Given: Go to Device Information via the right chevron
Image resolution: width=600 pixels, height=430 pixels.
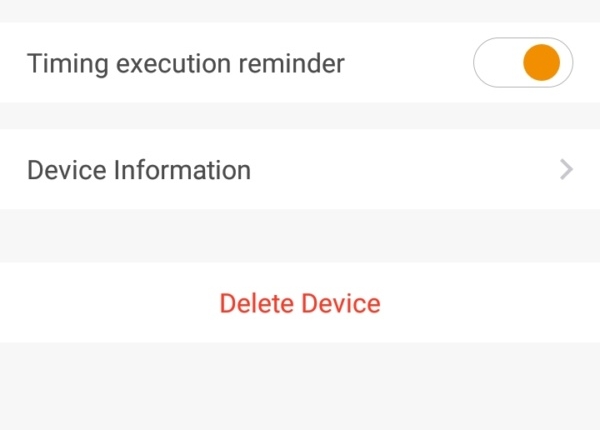Looking at the screenshot, I should click(x=567, y=170).
